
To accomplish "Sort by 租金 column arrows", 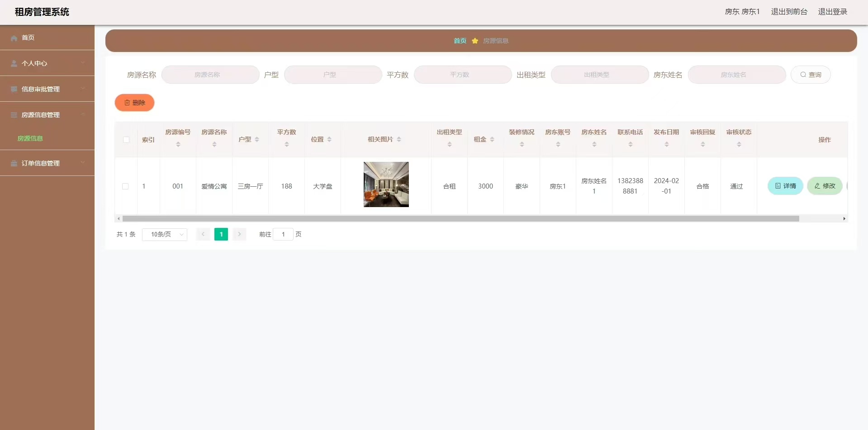I will [x=492, y=139].
